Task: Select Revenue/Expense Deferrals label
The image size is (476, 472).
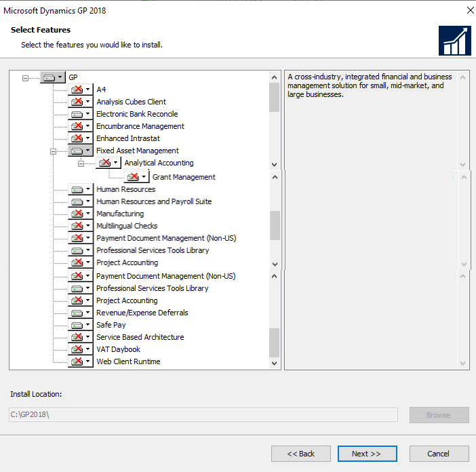Action: coord(142,313)
